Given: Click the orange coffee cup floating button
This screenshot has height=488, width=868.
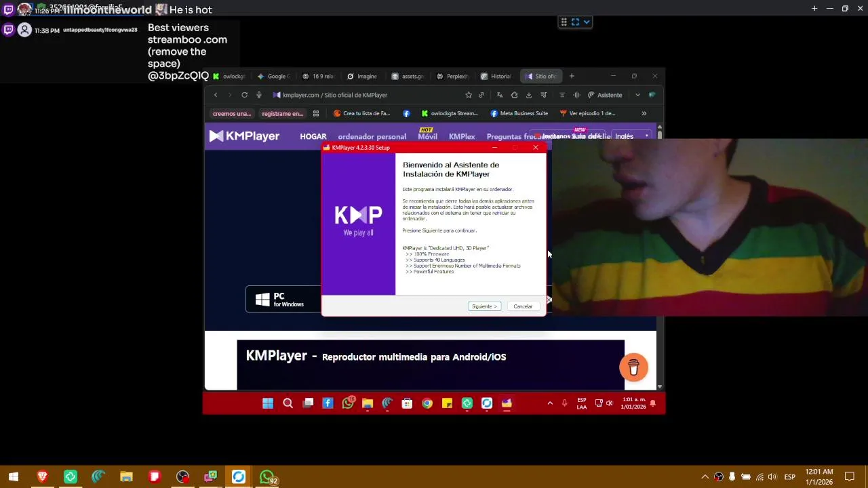Looking at the screenshot, I should click(633, 367).
